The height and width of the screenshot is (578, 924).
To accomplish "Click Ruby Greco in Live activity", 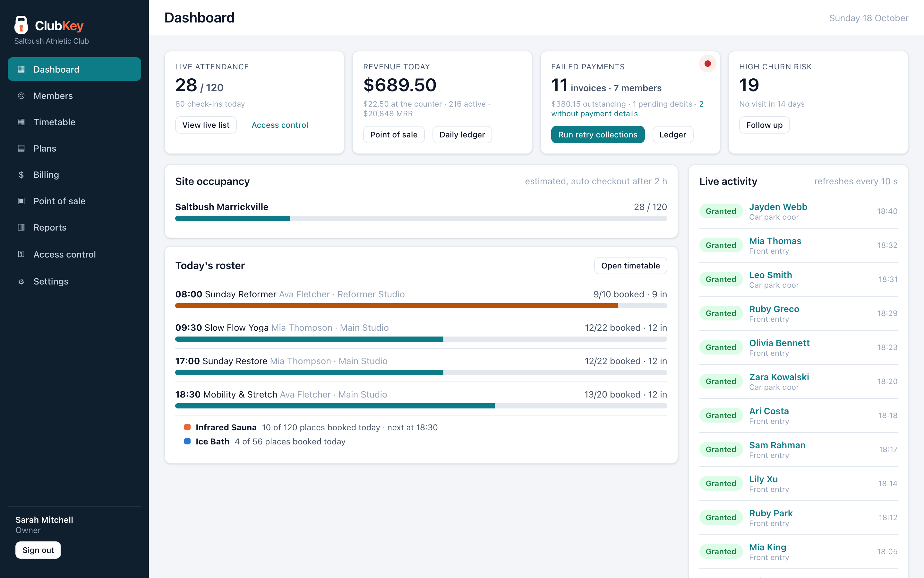I will coord(774,309).
